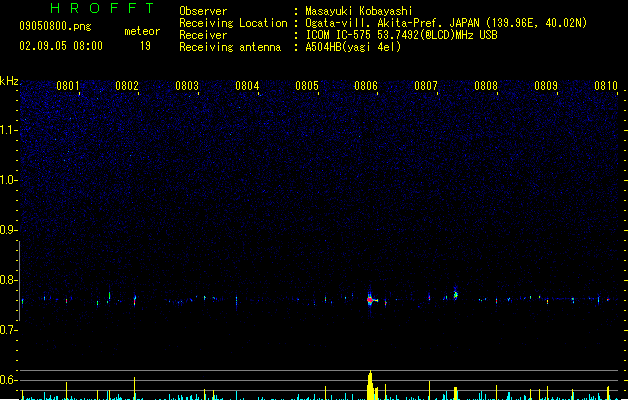629x400 pixels.
Task: Click the observer name Masayuki Kobayashi
Action: click(x=359, y=11)
